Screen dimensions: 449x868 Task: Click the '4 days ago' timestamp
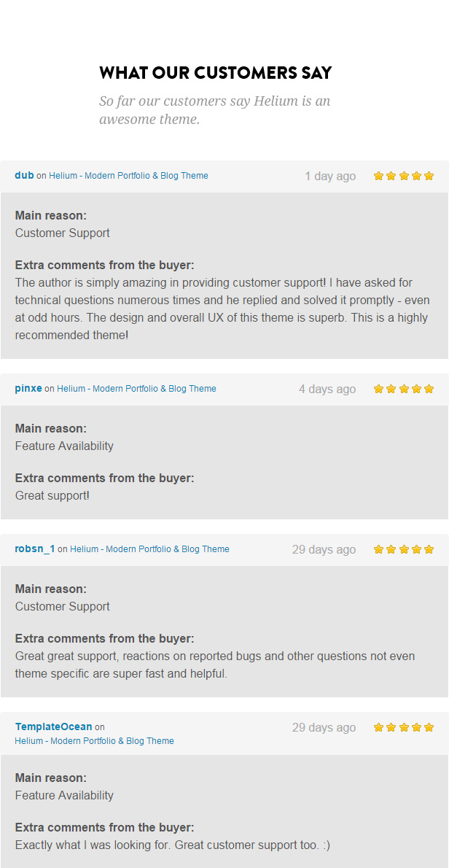(327, 390)
